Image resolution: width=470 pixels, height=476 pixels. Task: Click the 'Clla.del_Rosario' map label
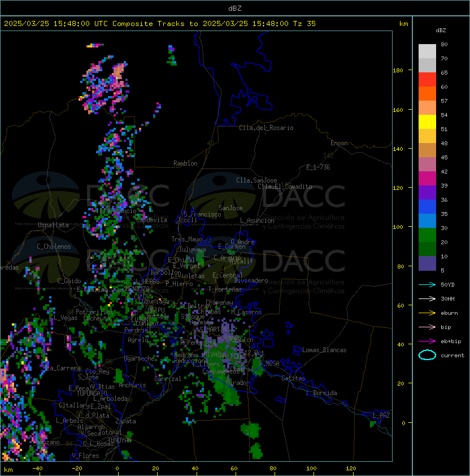tap(266, 128)
